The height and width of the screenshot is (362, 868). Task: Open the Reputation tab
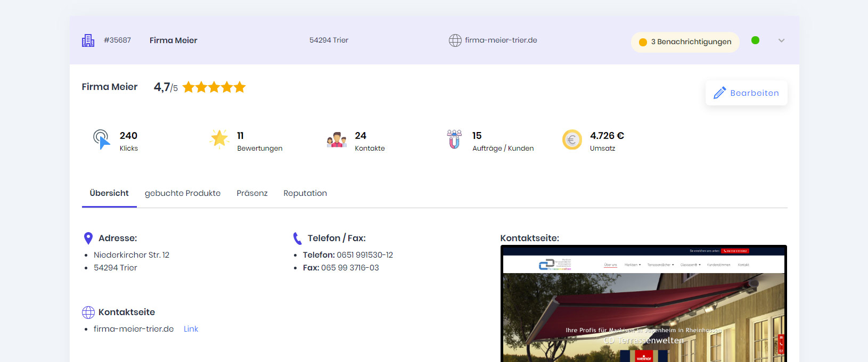point(305,193)
